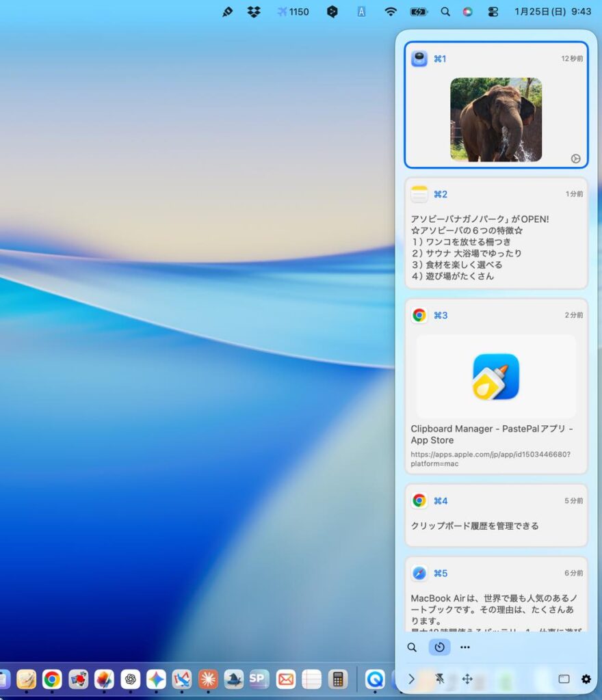
Task: Select the elephant image clipboard item
Action: click(496, 120)
